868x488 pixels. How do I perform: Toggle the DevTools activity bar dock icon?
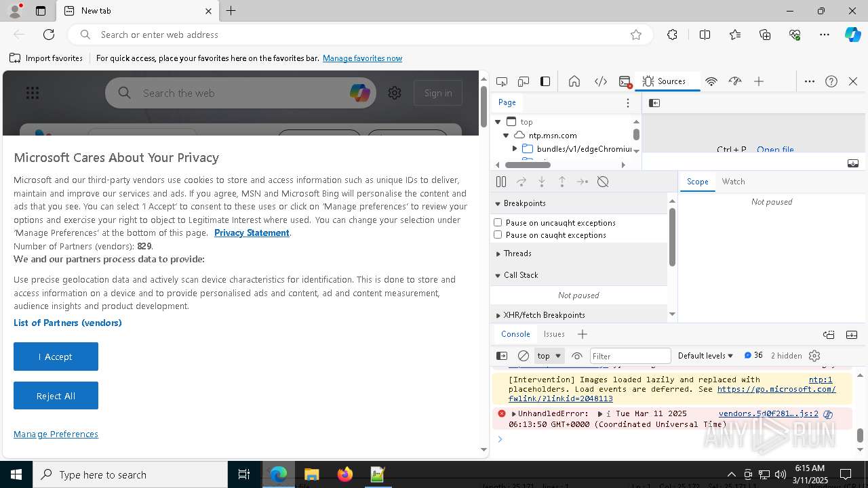545,81
